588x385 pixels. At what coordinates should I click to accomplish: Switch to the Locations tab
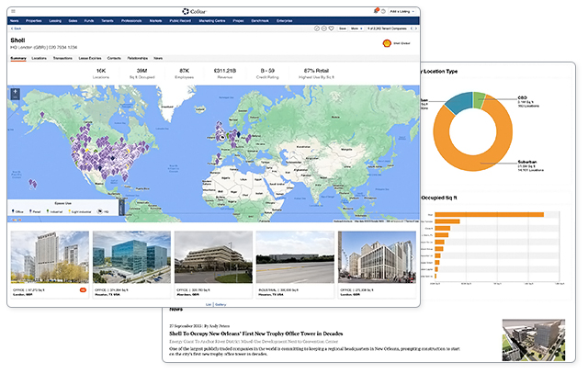pos(39,59)
